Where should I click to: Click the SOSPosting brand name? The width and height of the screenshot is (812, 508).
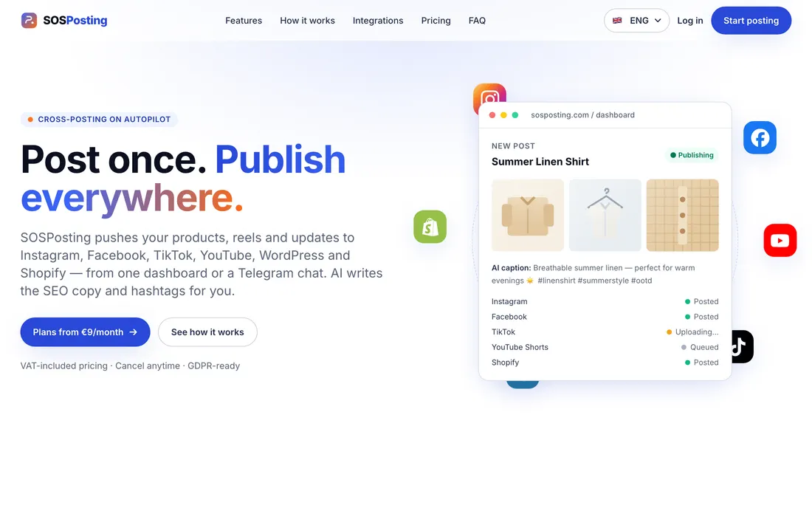tap(75, 20)
